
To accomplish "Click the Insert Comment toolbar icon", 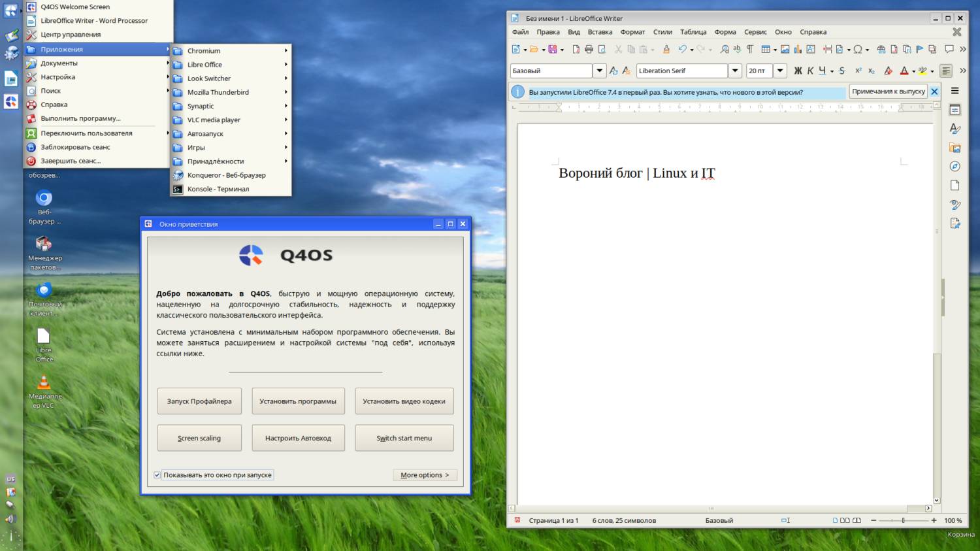I will pyautogui.click(x=949, y=49).
